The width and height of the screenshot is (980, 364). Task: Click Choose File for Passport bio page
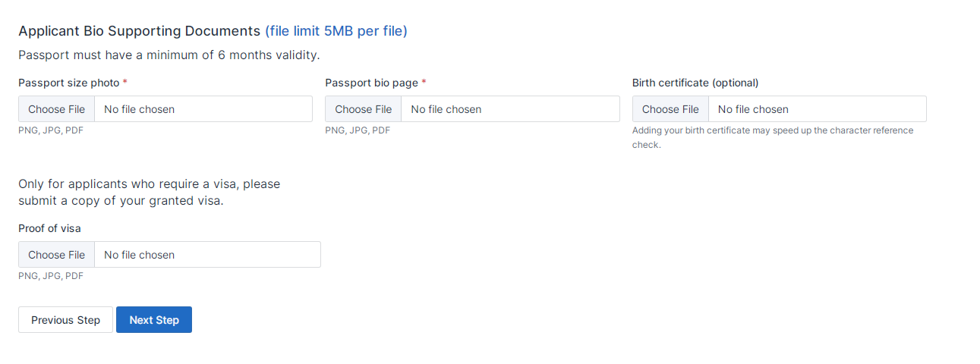[x=364, y=109]
